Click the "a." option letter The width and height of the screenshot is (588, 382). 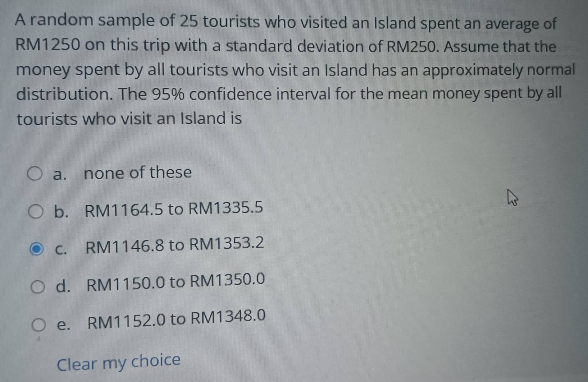[x=60, y=175]
